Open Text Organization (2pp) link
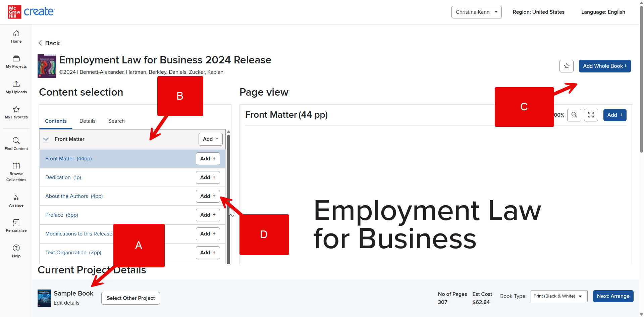The width and height of the screenshot is (644, 317). pyautogui.click(x=73, y=253)
